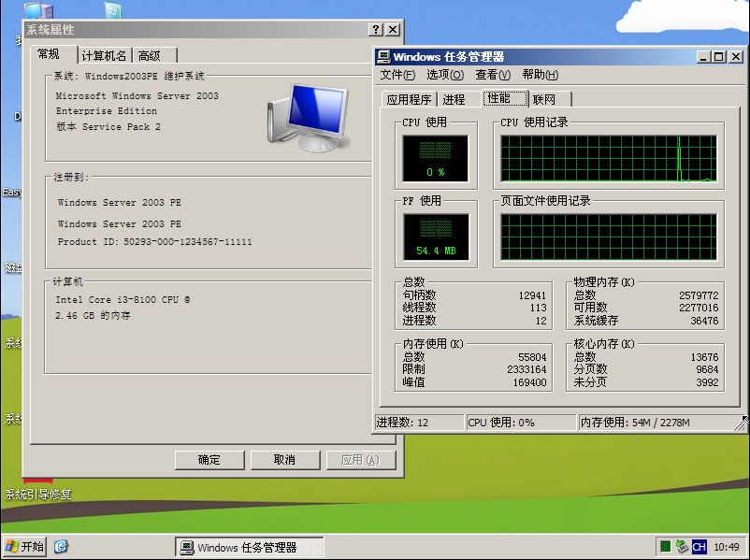Click the 句柄数 value 12941
Screen dimensions: 750x560
tap(532, 295)
